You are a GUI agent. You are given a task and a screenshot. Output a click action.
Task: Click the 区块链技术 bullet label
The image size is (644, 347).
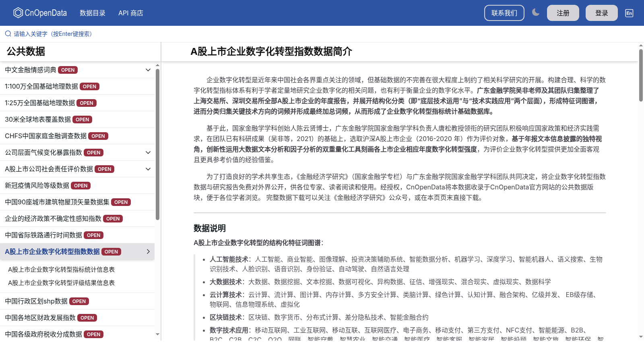[x=226, y=317]
